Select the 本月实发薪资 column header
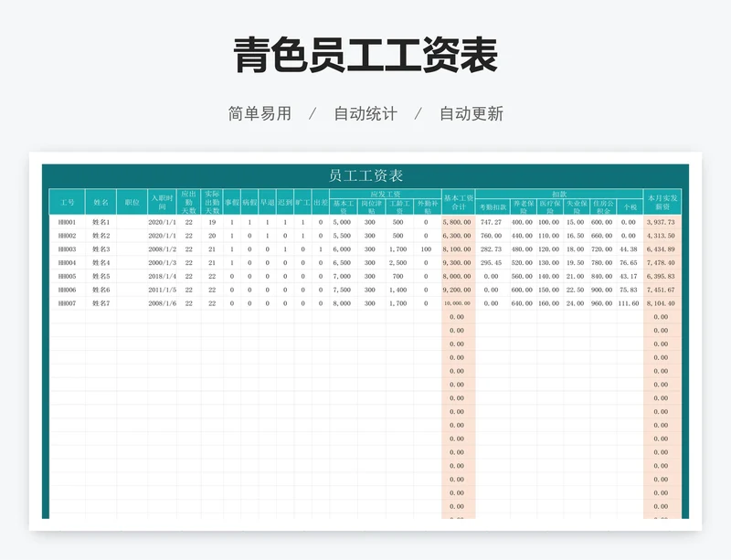 (662, 202)
